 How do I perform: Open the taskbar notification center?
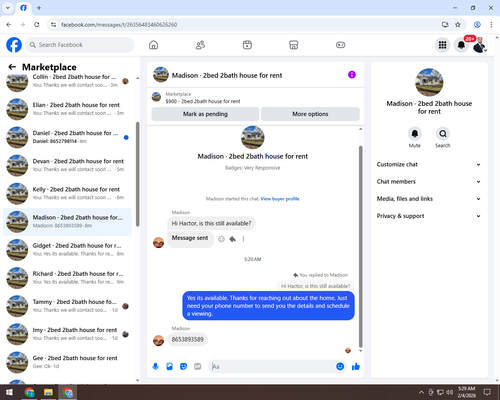pyautogui.click(x=487, y=392)
